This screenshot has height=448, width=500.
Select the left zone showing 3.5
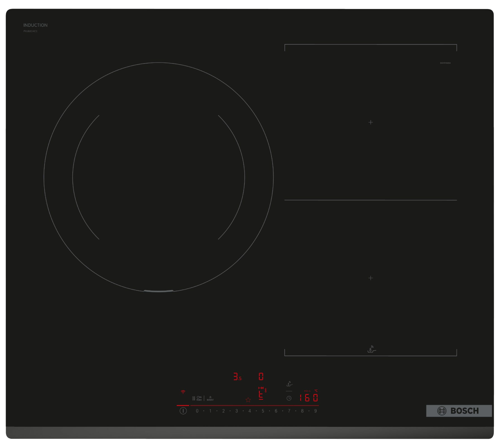point(237,377)
